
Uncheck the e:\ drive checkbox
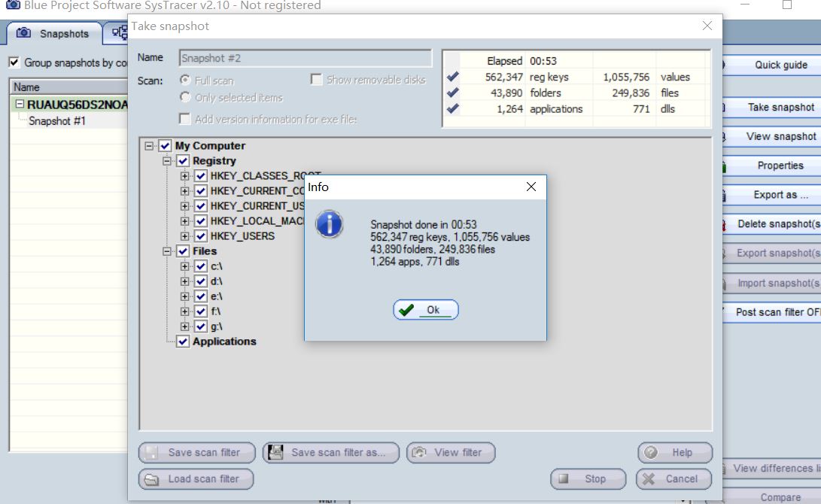201,296
